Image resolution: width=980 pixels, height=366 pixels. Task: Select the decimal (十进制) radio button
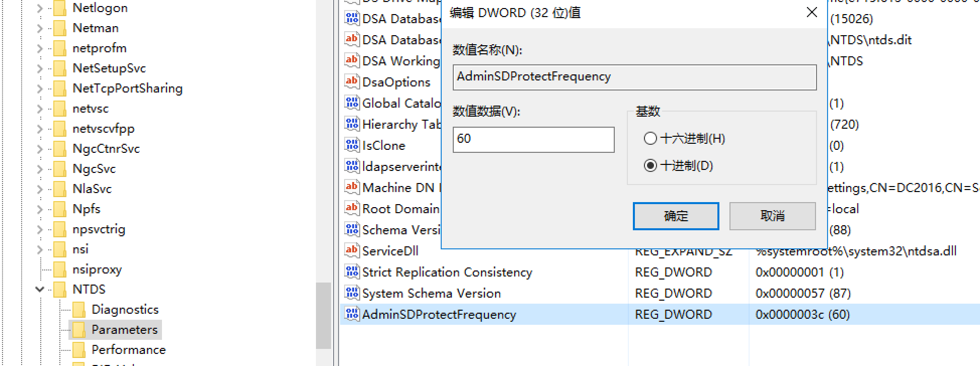click(650, 165)
